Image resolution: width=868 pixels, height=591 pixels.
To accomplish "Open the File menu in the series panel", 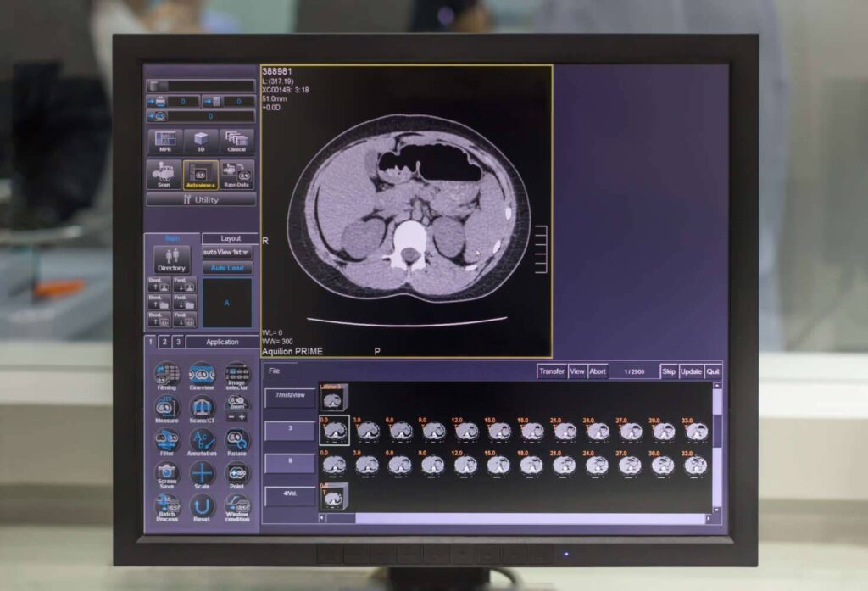I will click(275, 371).
